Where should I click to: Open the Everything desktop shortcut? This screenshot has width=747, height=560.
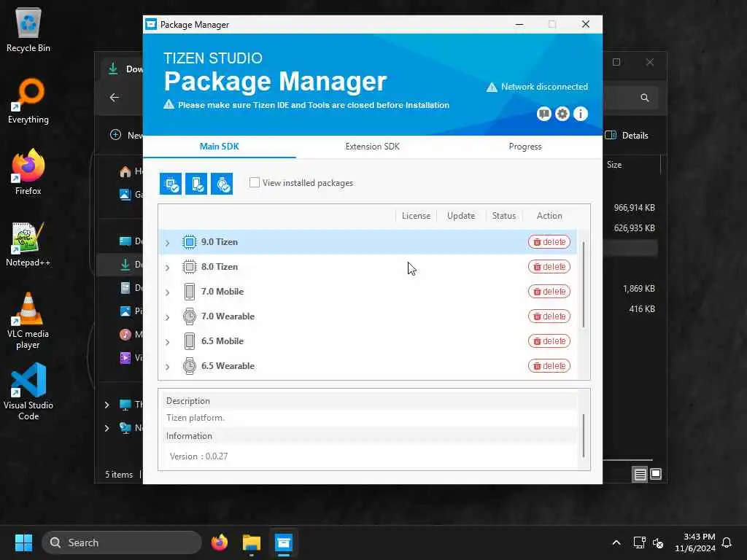point(28,101)
